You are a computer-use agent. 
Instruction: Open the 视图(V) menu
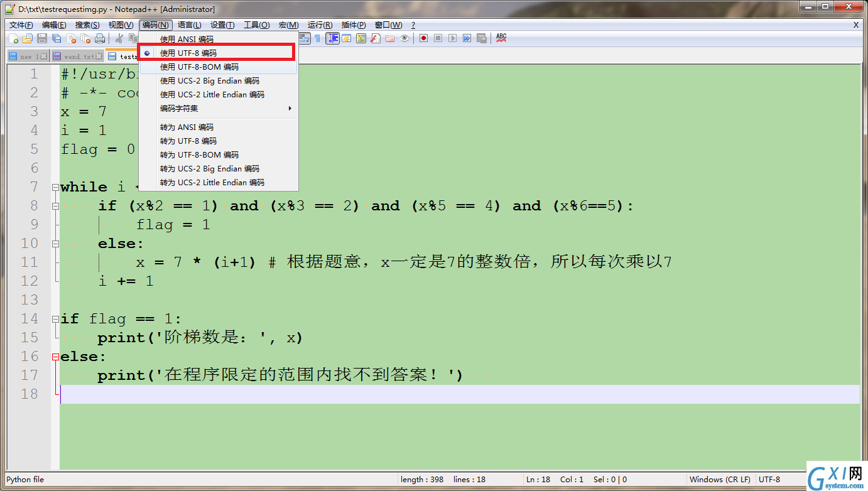(x=121, y=25)
